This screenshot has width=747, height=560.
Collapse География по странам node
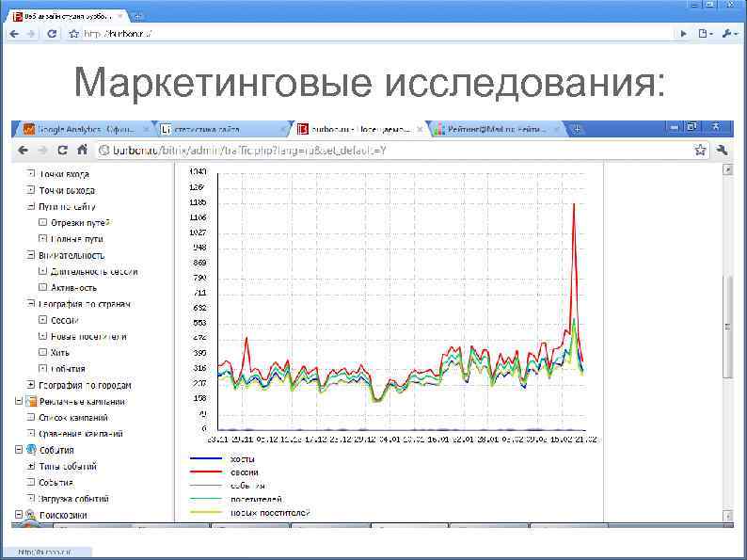click(x=31, y=304)
